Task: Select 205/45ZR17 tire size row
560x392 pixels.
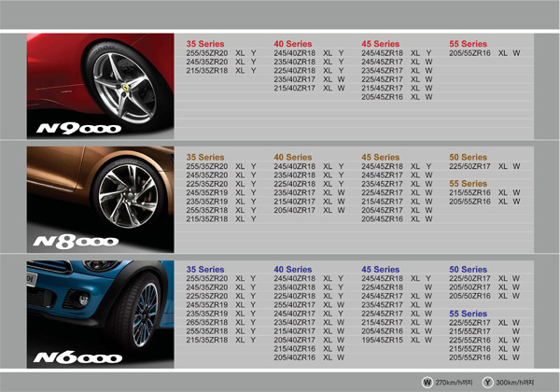Action: [397, 210]
